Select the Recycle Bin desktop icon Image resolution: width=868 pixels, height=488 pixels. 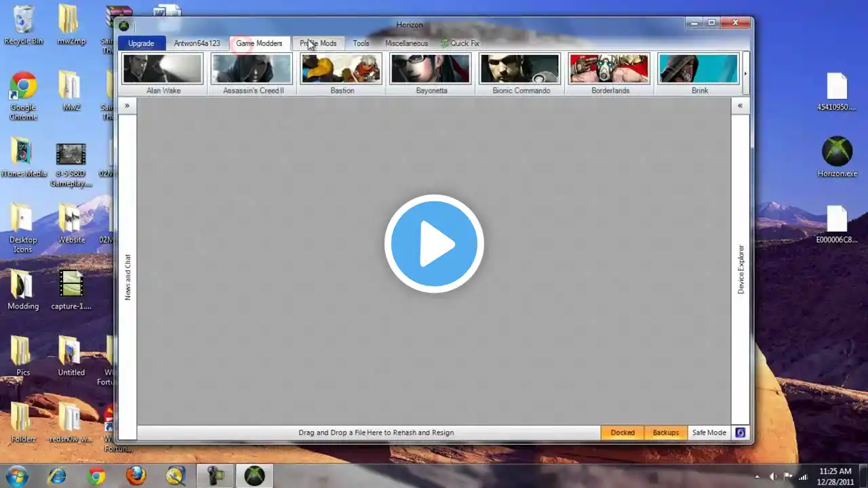(23, 26)
